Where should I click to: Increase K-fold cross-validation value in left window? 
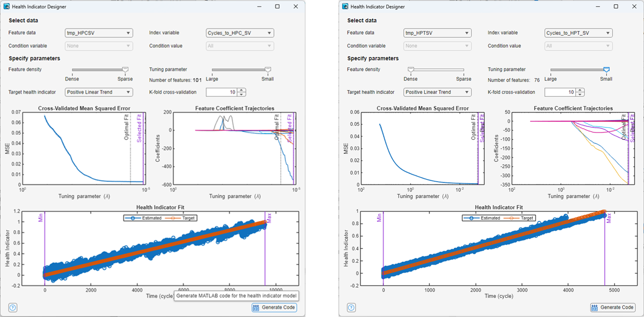[x=242, y=90]
